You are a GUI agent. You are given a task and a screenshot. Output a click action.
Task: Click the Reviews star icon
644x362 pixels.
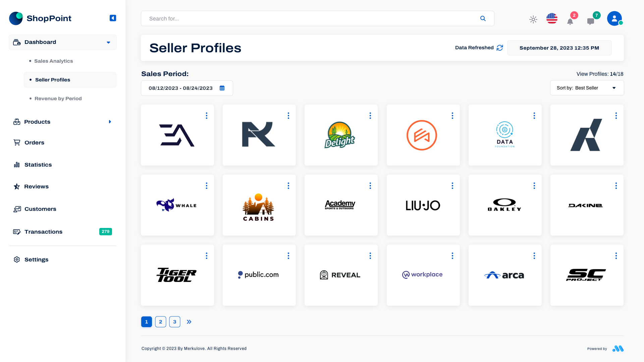(17, 186)
